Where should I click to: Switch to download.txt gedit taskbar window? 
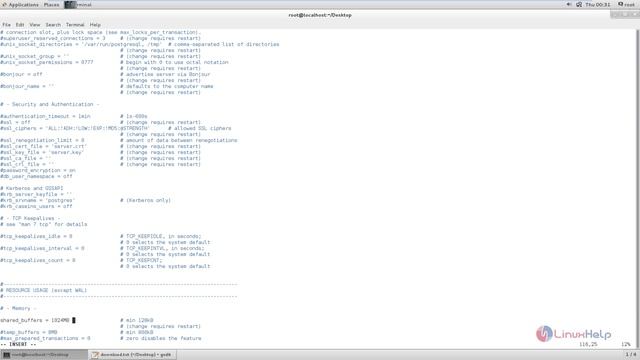click(132, 355)
